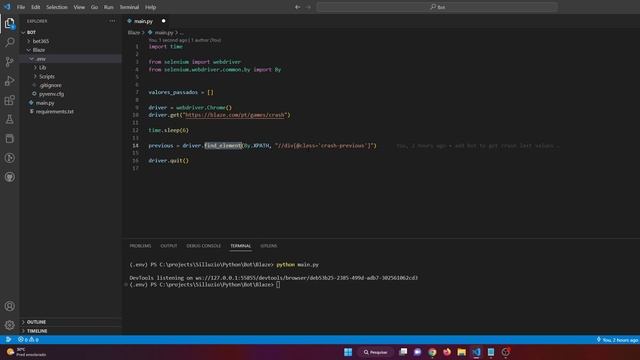
Task: Switch to the Problems panel tab
Action: point(140,246)
